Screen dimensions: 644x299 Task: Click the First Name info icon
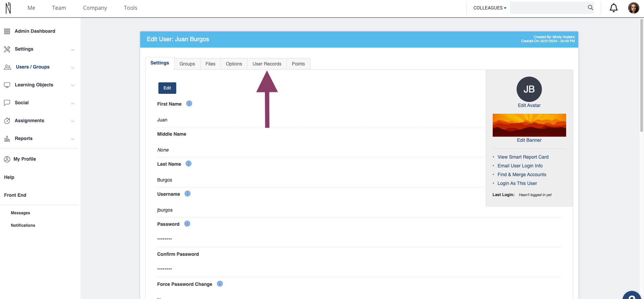click(189, 104)
